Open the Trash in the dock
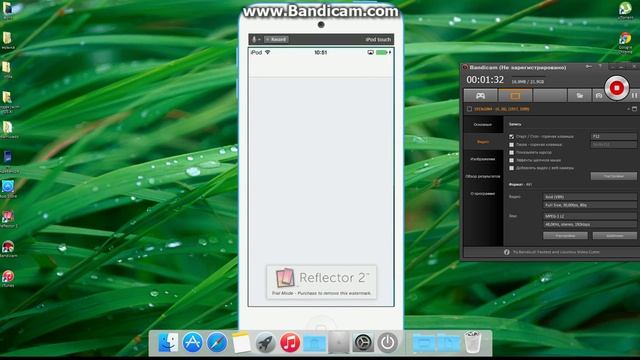Screen dimensions: 640x360 point(473,342)
